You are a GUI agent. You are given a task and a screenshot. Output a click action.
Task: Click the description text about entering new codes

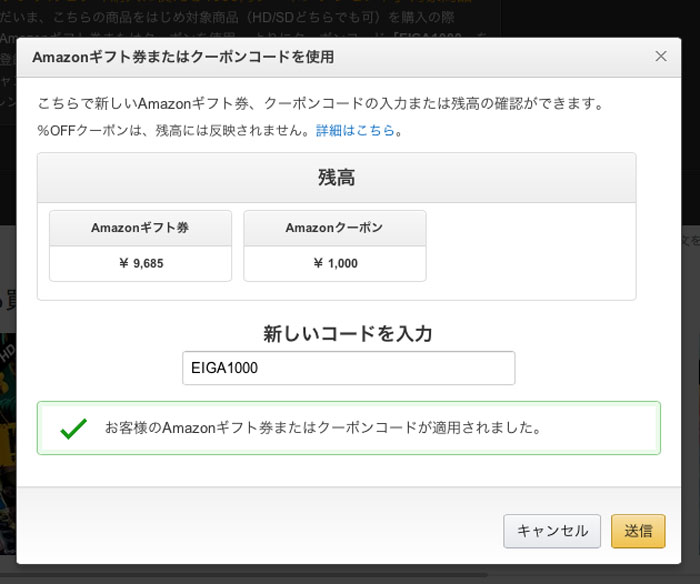(x=320, y=103)
